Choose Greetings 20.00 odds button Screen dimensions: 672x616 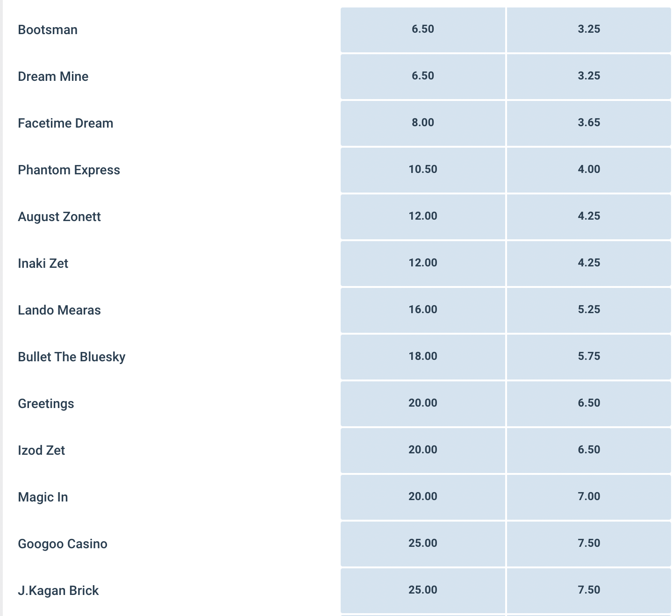coord(422,403)
